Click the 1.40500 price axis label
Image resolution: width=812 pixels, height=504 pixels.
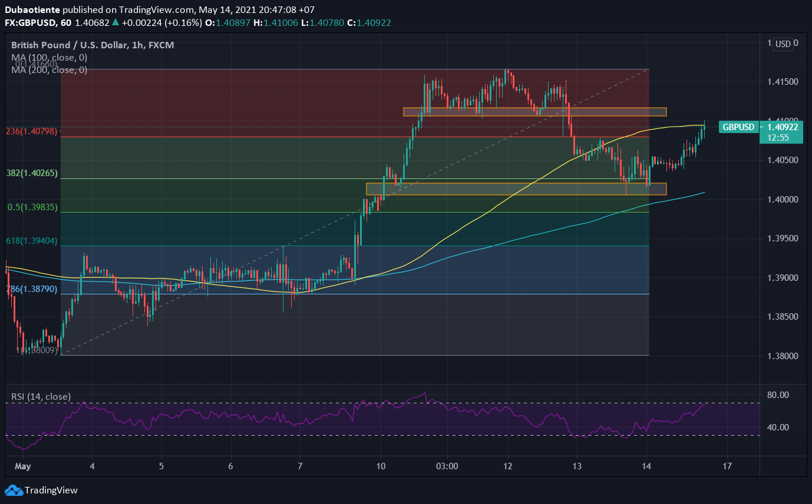tap(783, 160)
